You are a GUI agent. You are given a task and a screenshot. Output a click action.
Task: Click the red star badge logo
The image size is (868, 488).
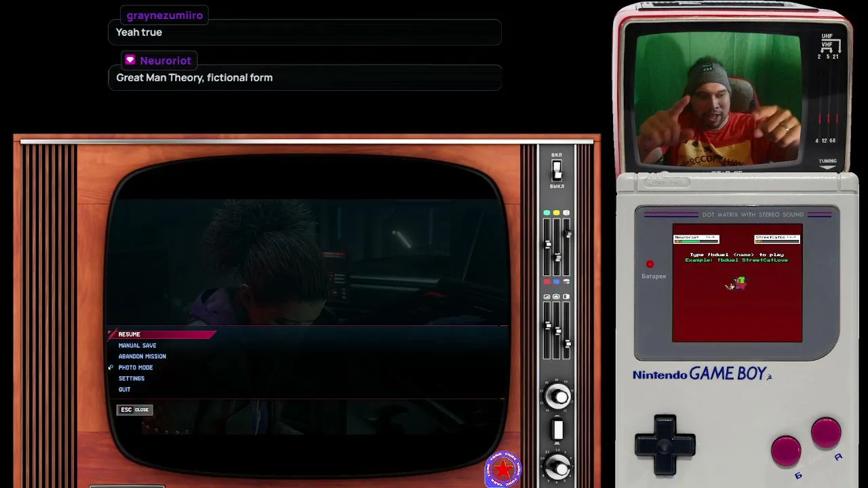coord(503,469)
